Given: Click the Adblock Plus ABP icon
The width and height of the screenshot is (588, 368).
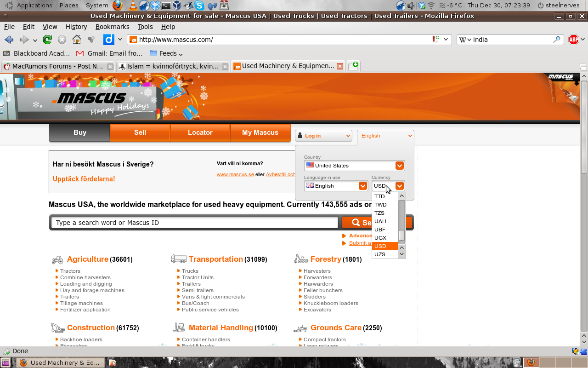Looking at the screenshot, I should click(x=574, y=40).
